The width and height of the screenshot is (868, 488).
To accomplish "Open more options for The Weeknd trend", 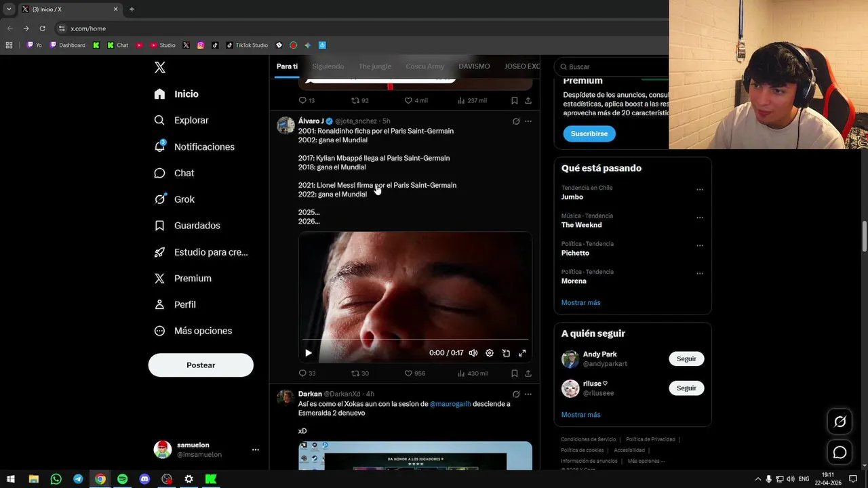I will [x=700, y=218].
